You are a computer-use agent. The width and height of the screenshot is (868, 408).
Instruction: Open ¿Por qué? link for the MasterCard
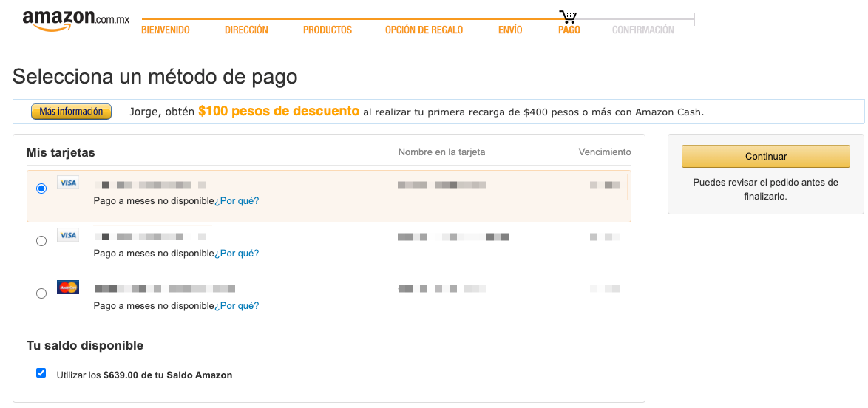point(237,305)
